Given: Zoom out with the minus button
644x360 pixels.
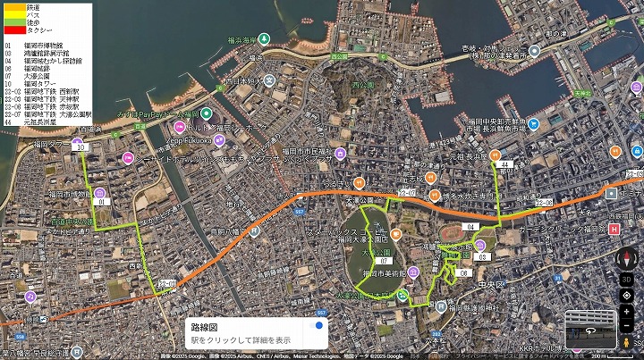Looking at the screenshot, I should [x=626, y=326].
